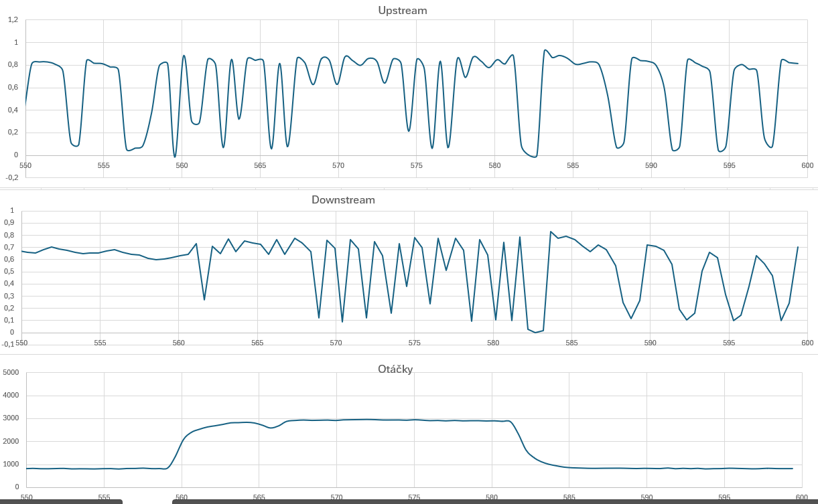Select the Otáčky data line on its plateau at 575
This screenshot has width=818, height=504.
[414, 420]
